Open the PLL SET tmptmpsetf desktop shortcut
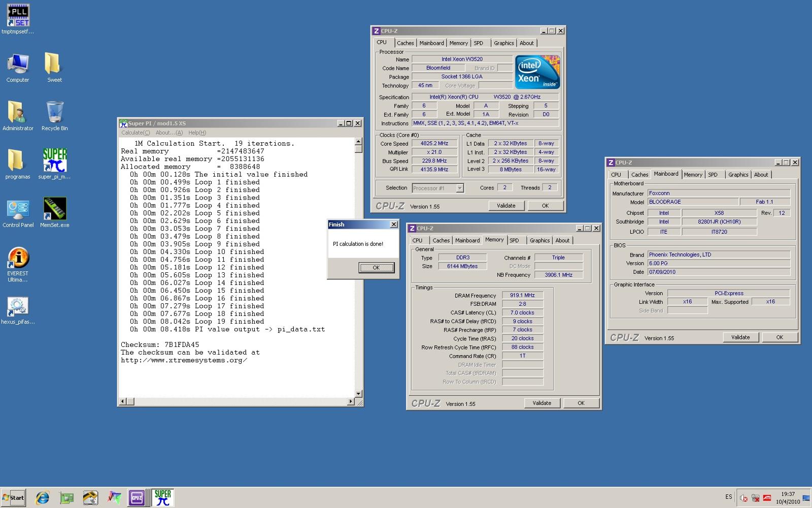This screenshot has height=508, width=812. tap(18, 19)
